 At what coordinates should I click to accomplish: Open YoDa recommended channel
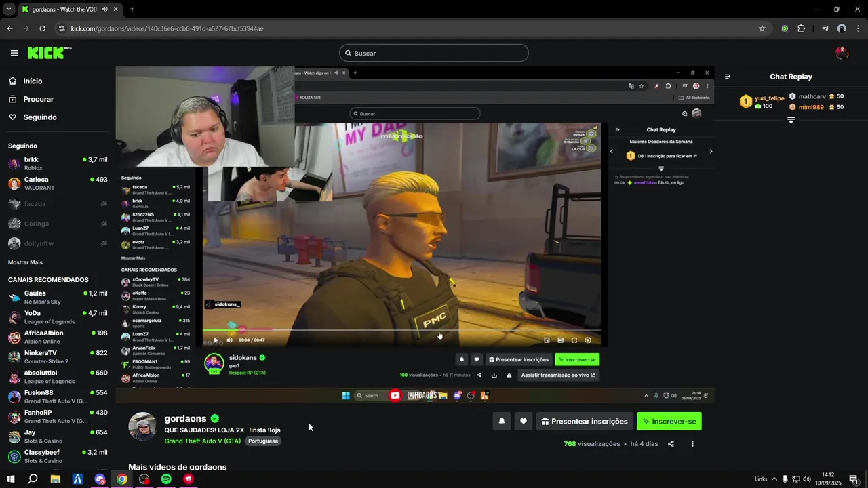tap(58, 317)
